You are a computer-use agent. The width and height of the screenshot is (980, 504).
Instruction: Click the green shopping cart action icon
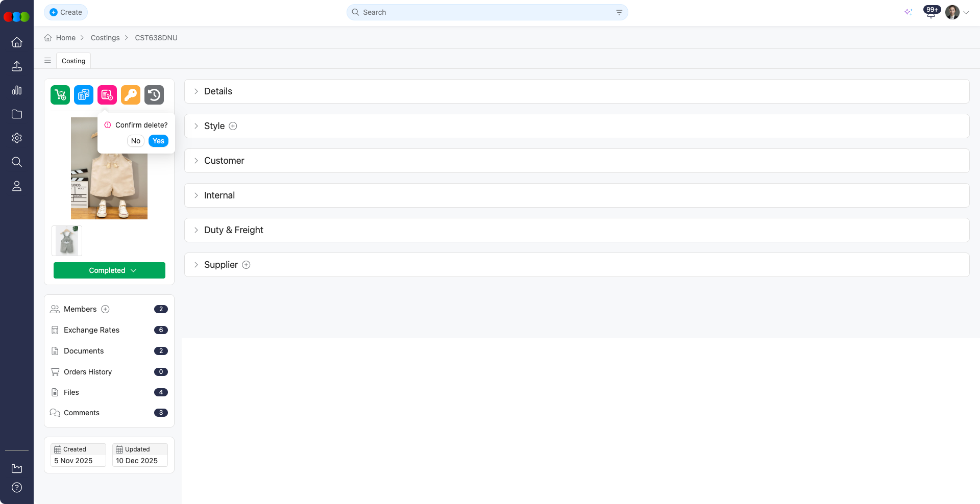60,95
